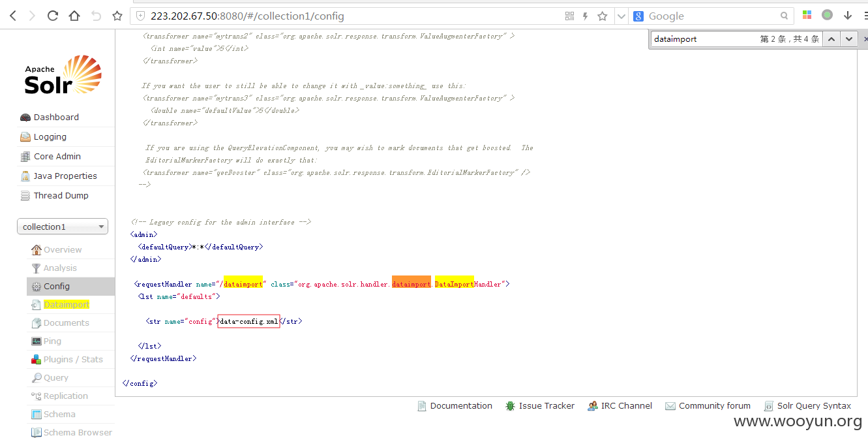The width and height of the screenshot is (868, 440).
Task: Jump to next find match
Action: (848, 39)
